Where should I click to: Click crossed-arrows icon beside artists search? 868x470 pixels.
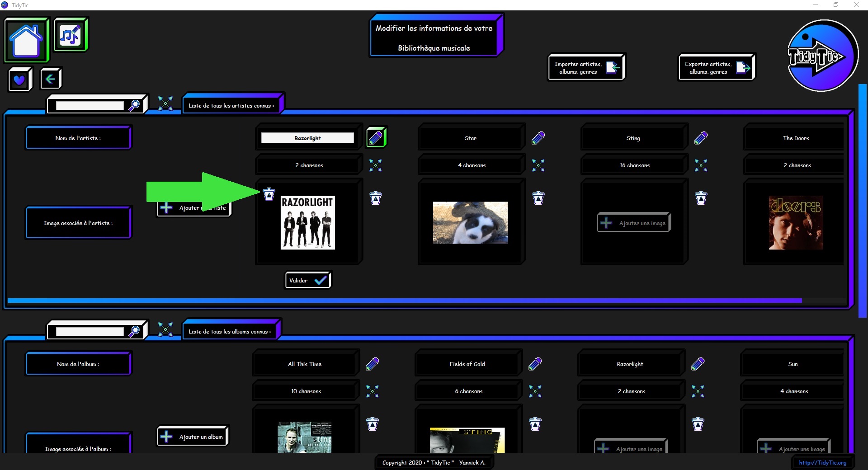[x=165, y=103]
